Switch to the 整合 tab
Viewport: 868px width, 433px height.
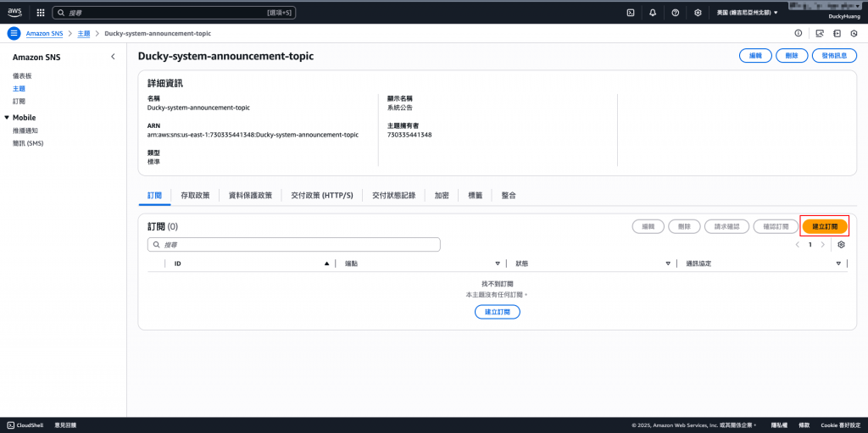click(x=509, y=196)
